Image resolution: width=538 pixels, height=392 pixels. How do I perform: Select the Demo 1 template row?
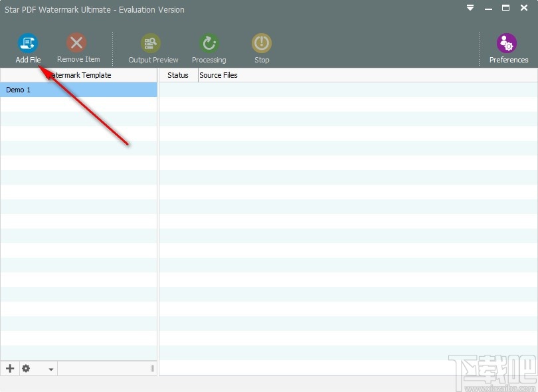click(78, 90)
